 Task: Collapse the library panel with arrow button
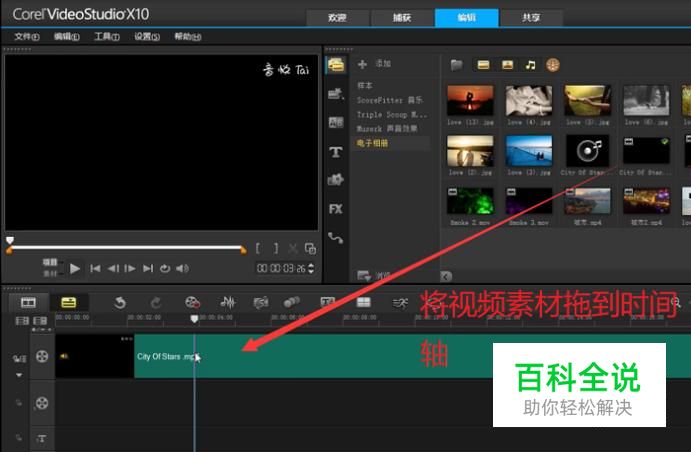[x=446, y=276]
